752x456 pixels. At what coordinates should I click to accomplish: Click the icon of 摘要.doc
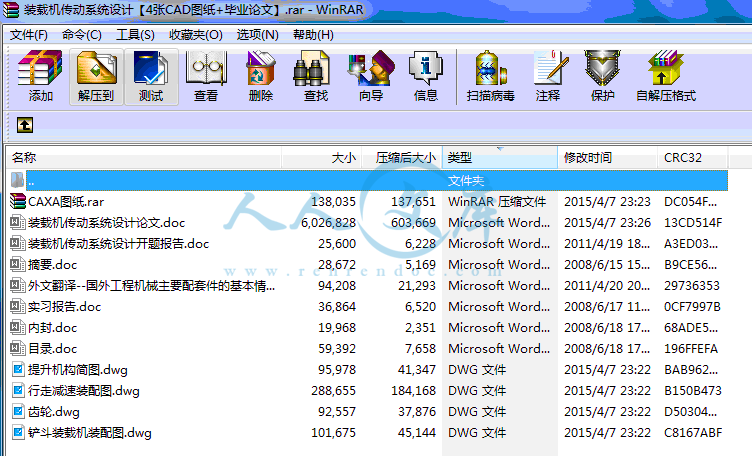point(18,264)
